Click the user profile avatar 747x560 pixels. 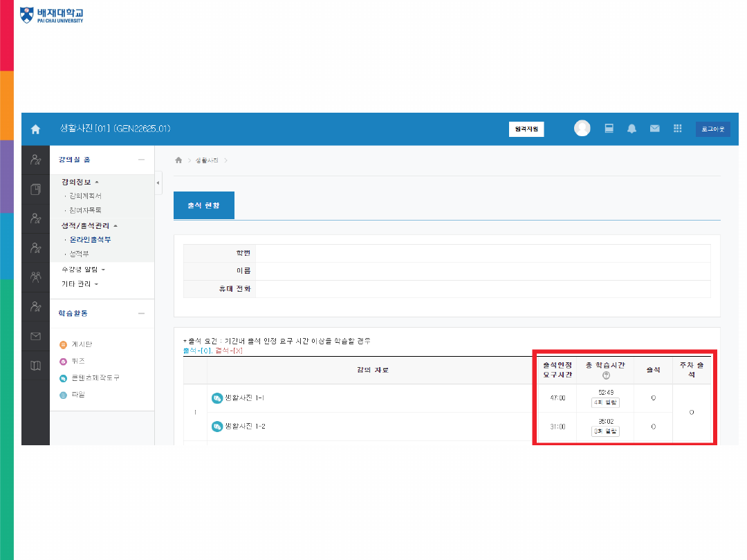click(582, 129)
